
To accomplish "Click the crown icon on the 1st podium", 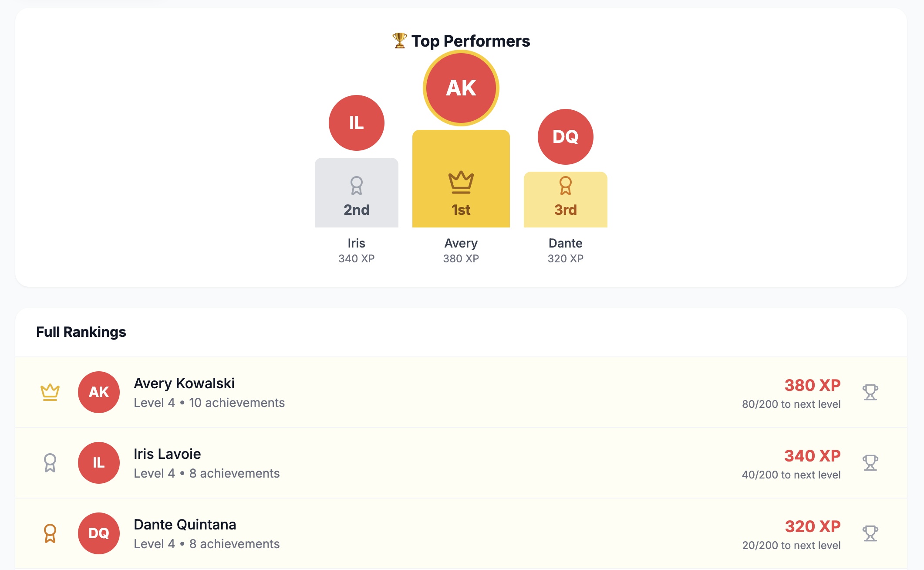I will coord(461,182).
